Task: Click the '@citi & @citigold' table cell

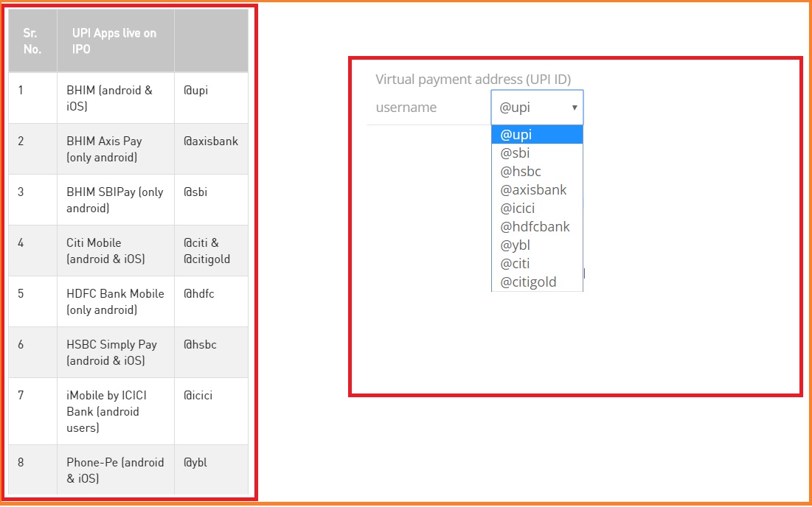Action: pos(211,251)
